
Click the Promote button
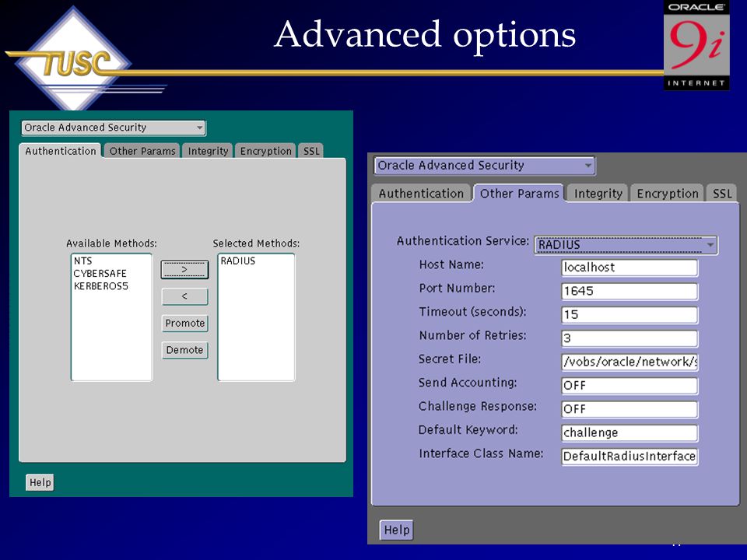pos(185,323)
